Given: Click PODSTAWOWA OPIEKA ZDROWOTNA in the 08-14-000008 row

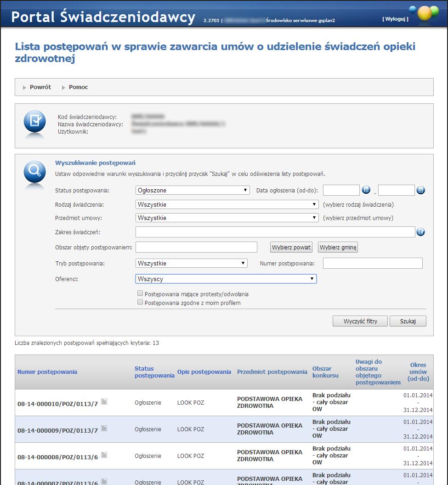Looking at the screenshot, I should tap(270, 456).
